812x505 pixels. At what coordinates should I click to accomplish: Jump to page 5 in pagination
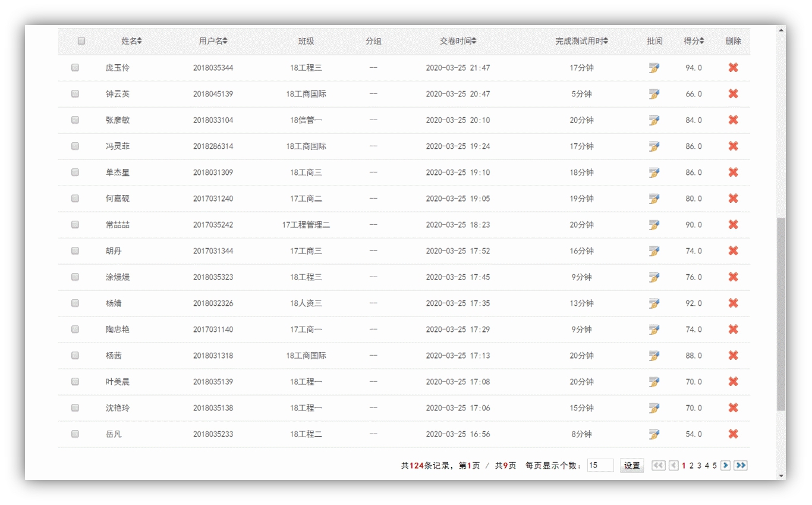click(x=715, y=466)
